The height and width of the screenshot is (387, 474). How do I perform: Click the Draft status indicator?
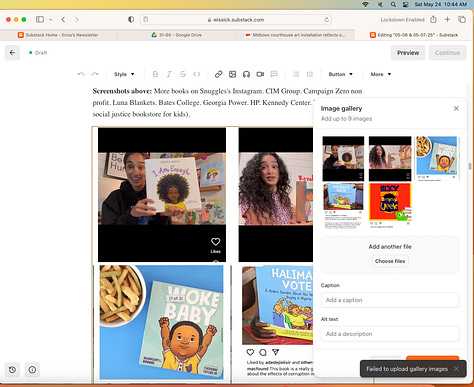click(38, 53)
